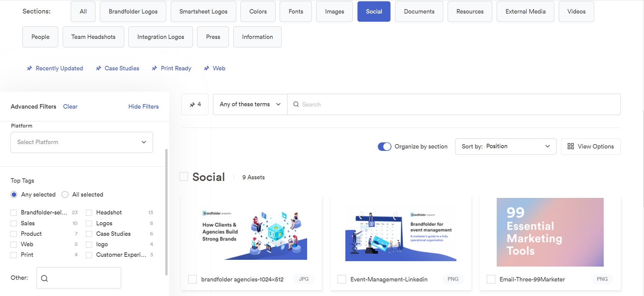Click the pin icon beside Case Studies
The image size is (644, 296).
click(99, 68)
